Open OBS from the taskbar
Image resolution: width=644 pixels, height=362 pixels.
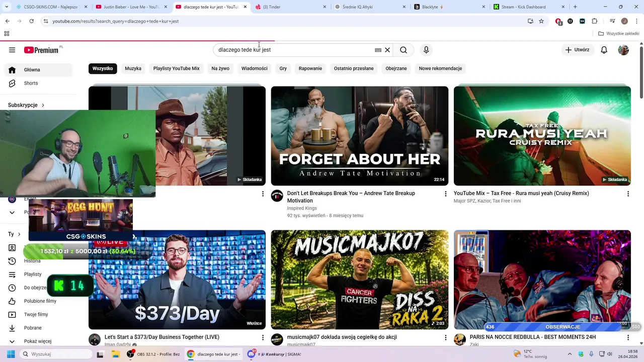[153, 354]
